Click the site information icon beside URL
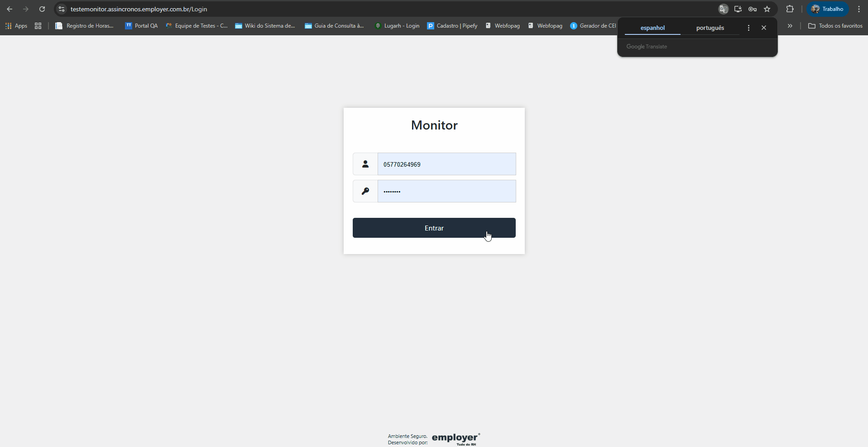The height and width of the screenshot is (447, 868). [x=62, y=9]
